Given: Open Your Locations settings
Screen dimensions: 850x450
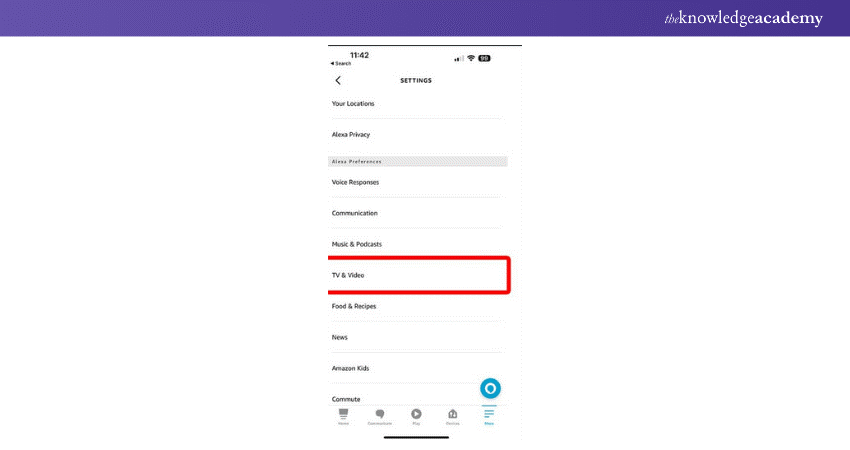Looking at the screenshot, I should tap(417, 104).
